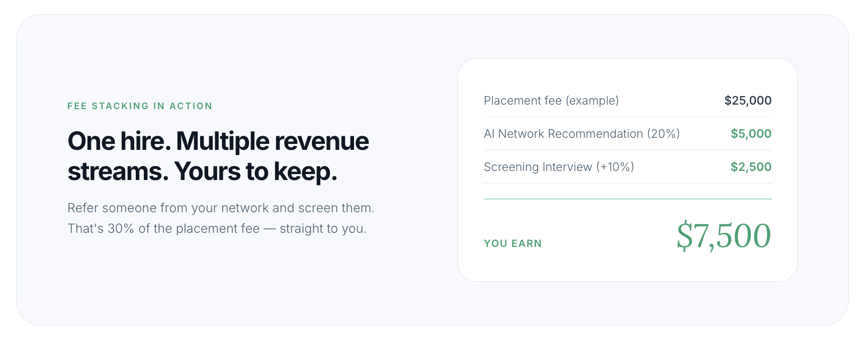Select the "AI Network Recommendation (20%)" label
Image resolution: width=868 pixels, height=348 pixels.
[581, 134]
